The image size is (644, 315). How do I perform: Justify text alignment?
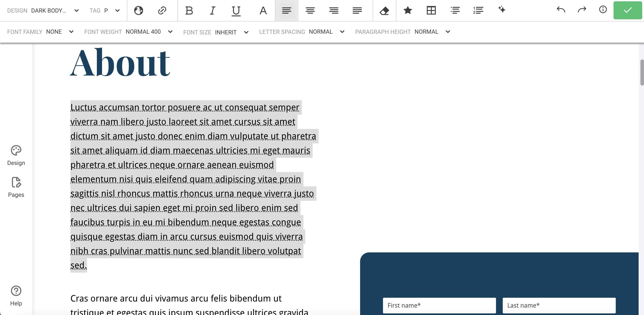click(x=357, y=11)
